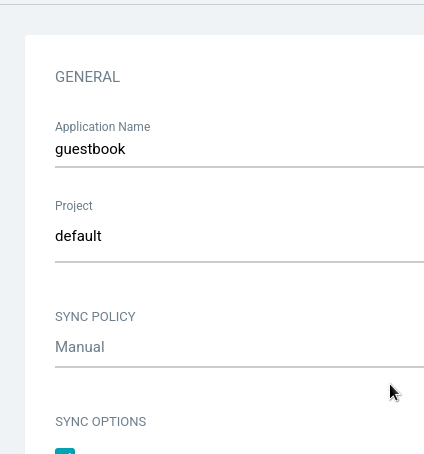Open the Project field containing default
Image resolution: width=424 pixels, height=454 pixels.
click(239, 236)
